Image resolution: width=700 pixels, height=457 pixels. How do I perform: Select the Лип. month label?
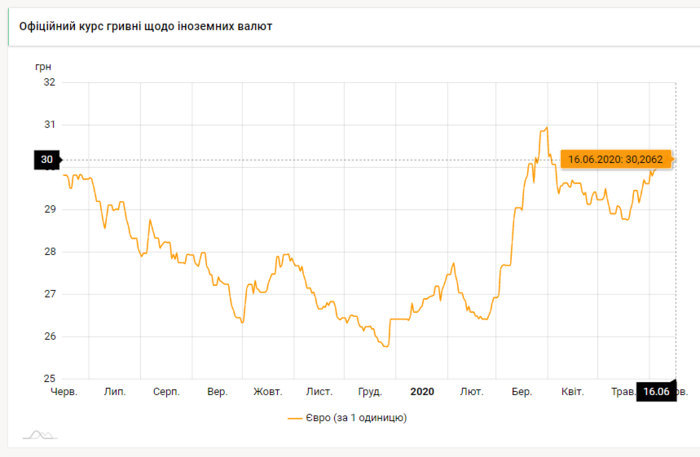[115, 392]
